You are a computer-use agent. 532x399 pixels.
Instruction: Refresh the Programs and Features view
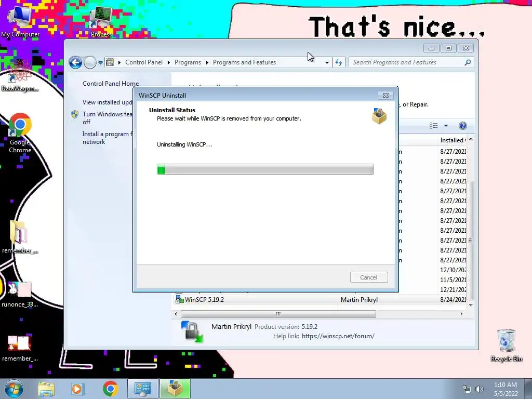tap(339, 62)
